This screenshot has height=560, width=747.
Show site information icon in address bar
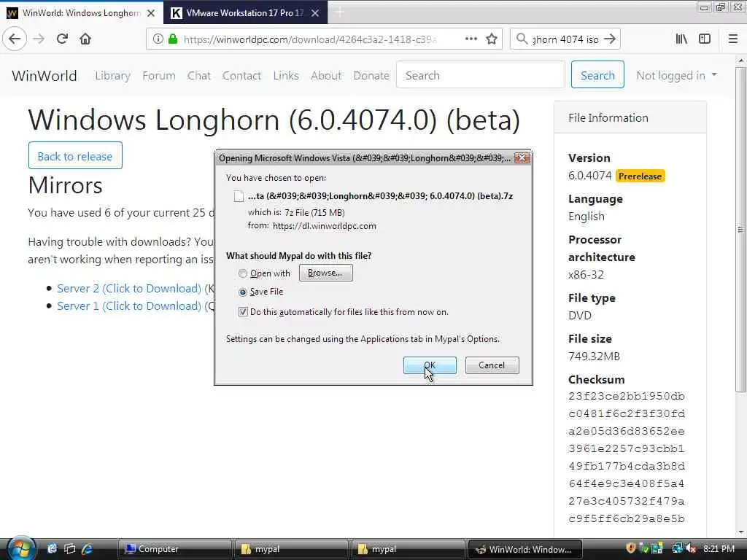coord(158,39)
